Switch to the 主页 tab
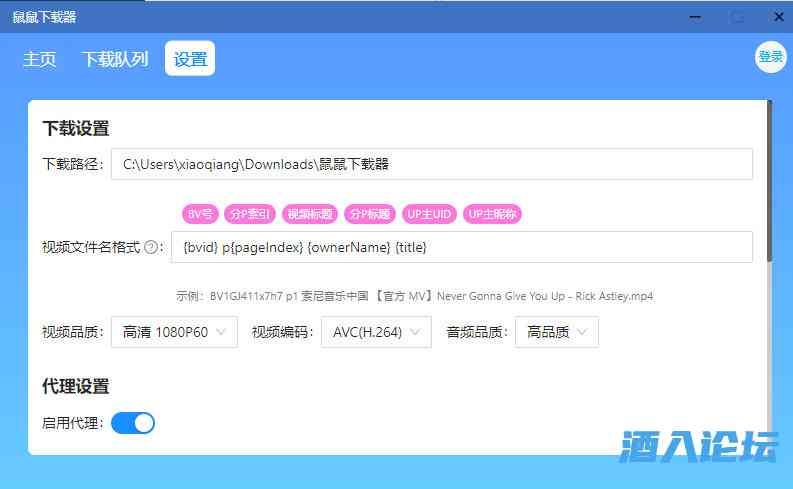793x489 pixels. pos(40,59)
